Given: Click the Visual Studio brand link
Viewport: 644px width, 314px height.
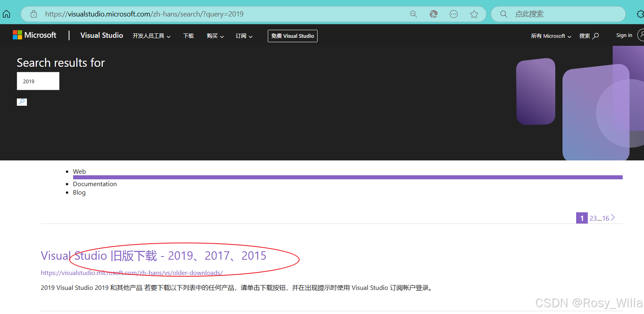Looking at the screenshot, I should pos(102,35).
